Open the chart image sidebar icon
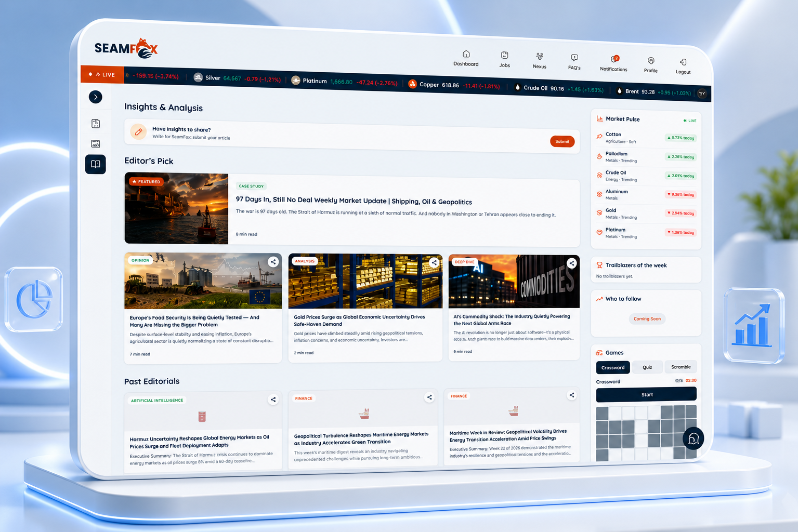The height and width of the screenshot is (532, 798). coord(96,144)
